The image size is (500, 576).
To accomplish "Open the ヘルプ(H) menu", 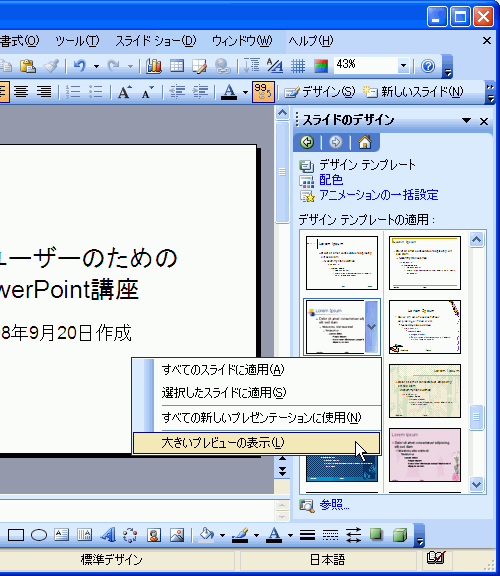I will click(311, 40).
